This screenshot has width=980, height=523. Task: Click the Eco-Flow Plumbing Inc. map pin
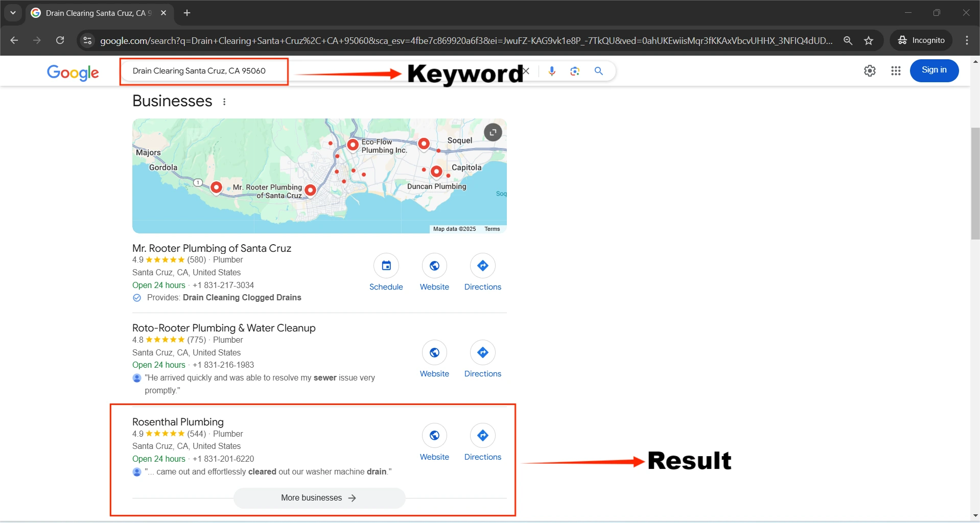pos(353,145)
